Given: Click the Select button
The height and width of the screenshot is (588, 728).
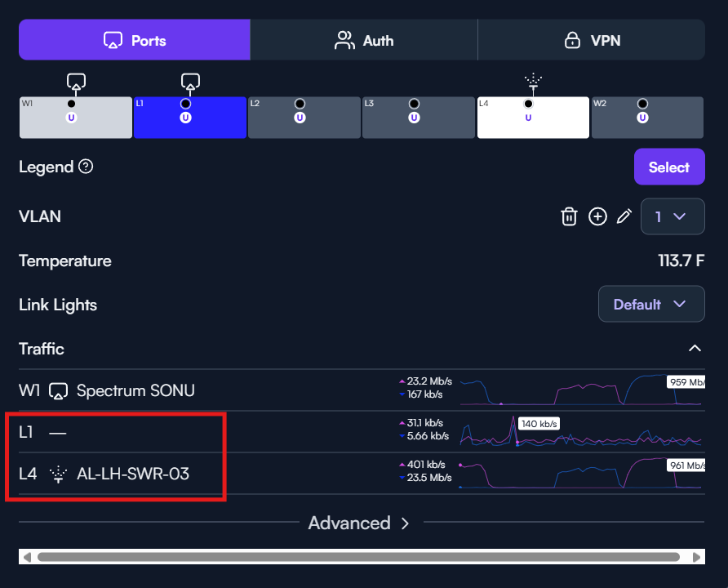Looking at the screenshot, I should pos(669,167).
